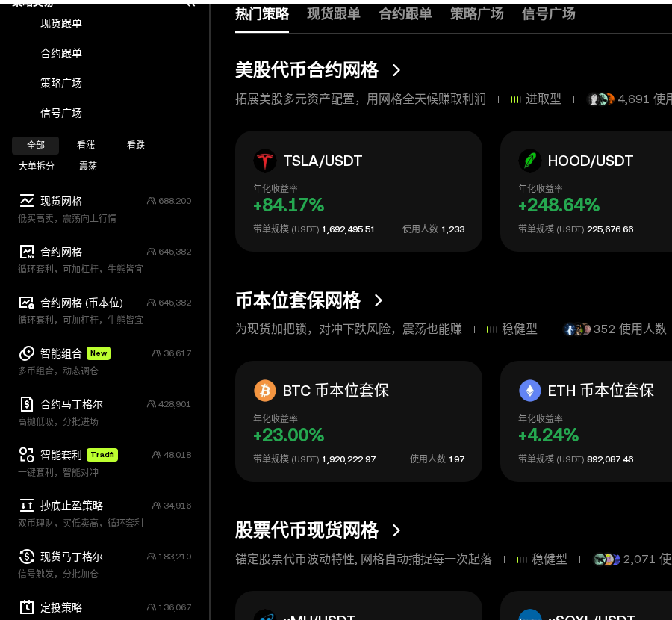This screenshot has width=672, height=620.
Task: Click user avatars next to 352 使用人数
Action: point(576,329)
